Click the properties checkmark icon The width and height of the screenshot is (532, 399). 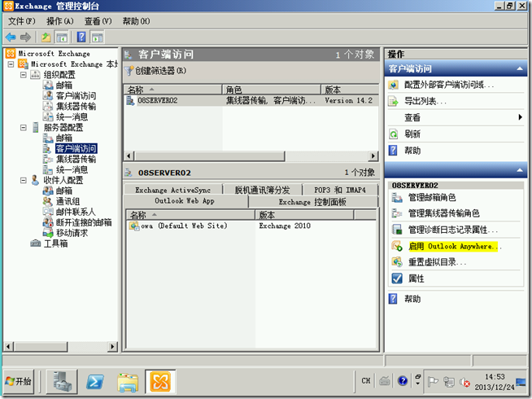pyautogui.click(x=397, y=278)
